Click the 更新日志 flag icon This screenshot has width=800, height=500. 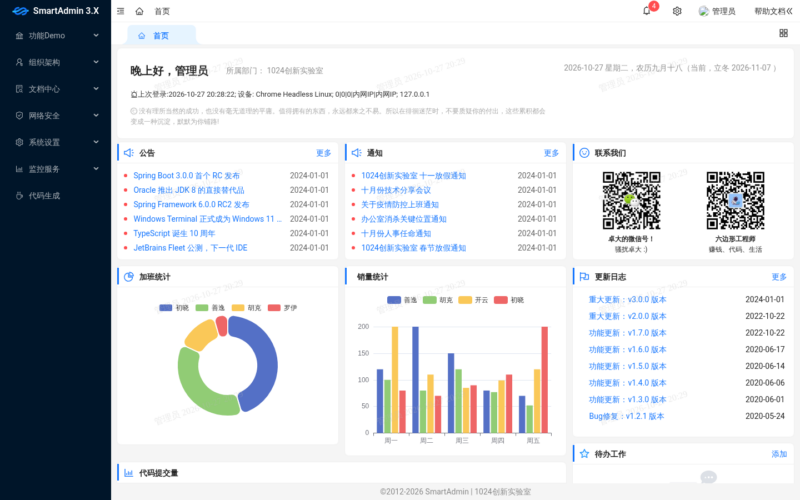tap(584, 277)
